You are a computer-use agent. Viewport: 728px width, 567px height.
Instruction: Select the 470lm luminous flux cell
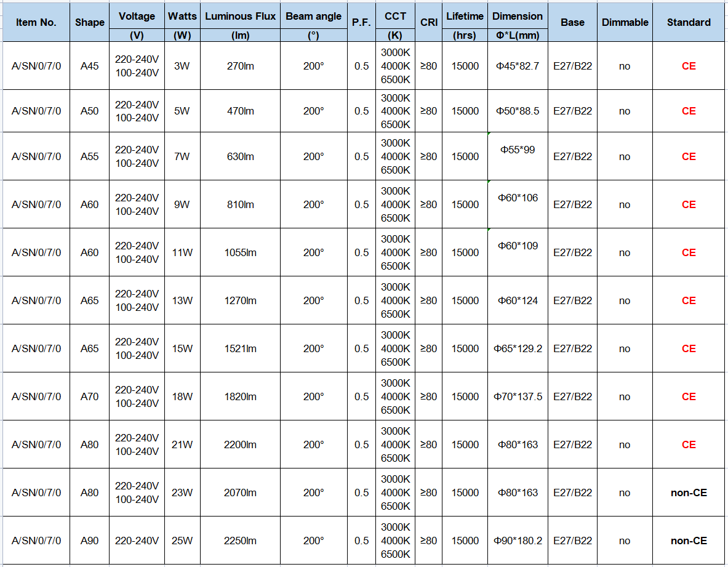click(241, 111)
